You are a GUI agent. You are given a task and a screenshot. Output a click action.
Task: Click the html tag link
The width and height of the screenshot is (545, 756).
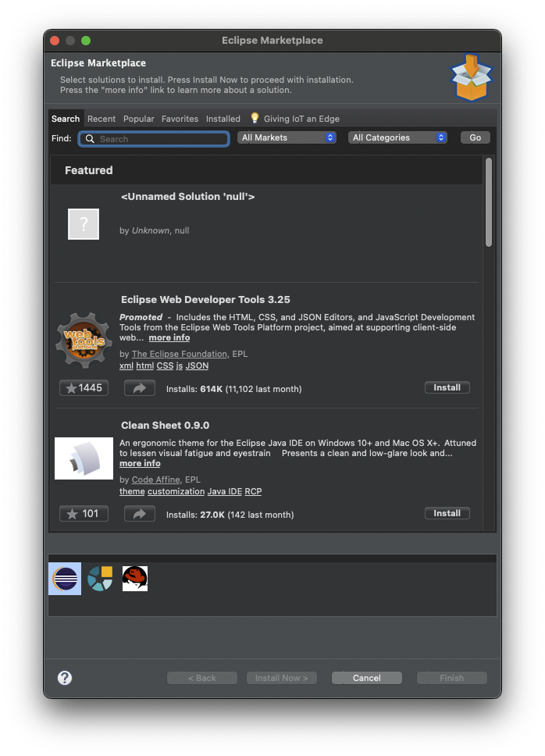[x=145, y=366]
